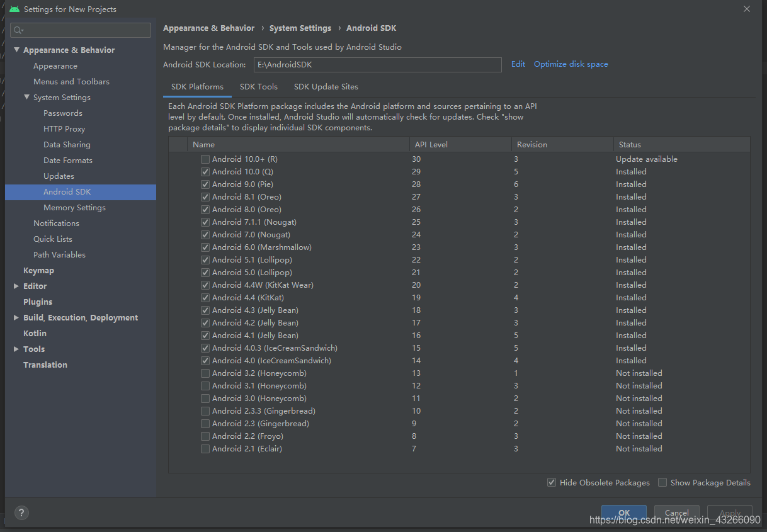Uncheck the Android 10.0 (Q) checkbox
This screenshot has width=767, height=532.
click(205, 172)
